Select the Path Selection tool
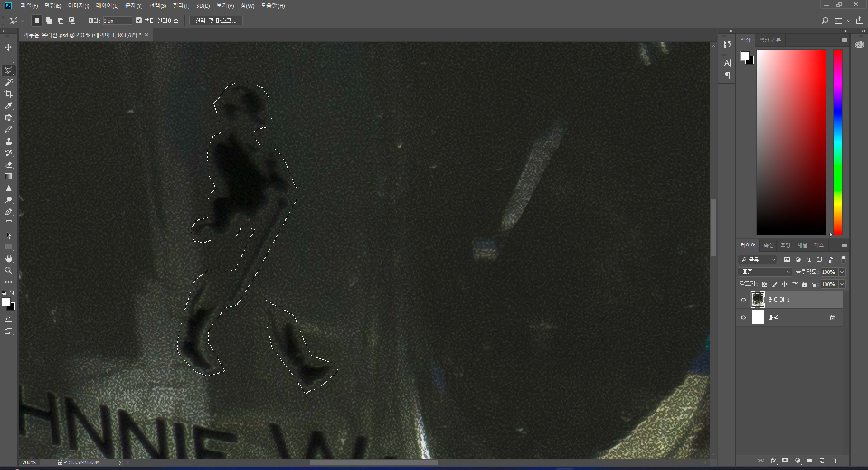Image resolution: width=868 pixels, height=470 pixels. [9, 235]
